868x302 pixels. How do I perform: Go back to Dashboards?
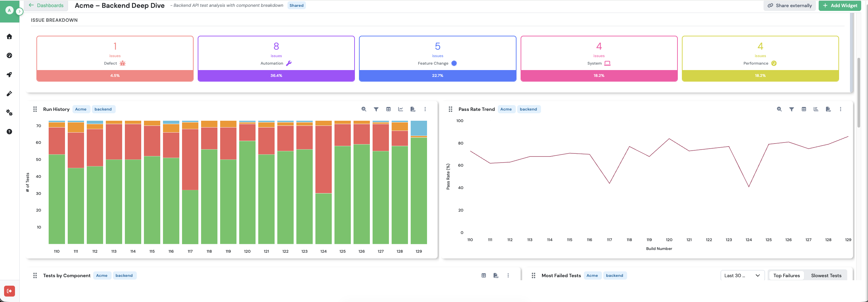pos(46,5)
